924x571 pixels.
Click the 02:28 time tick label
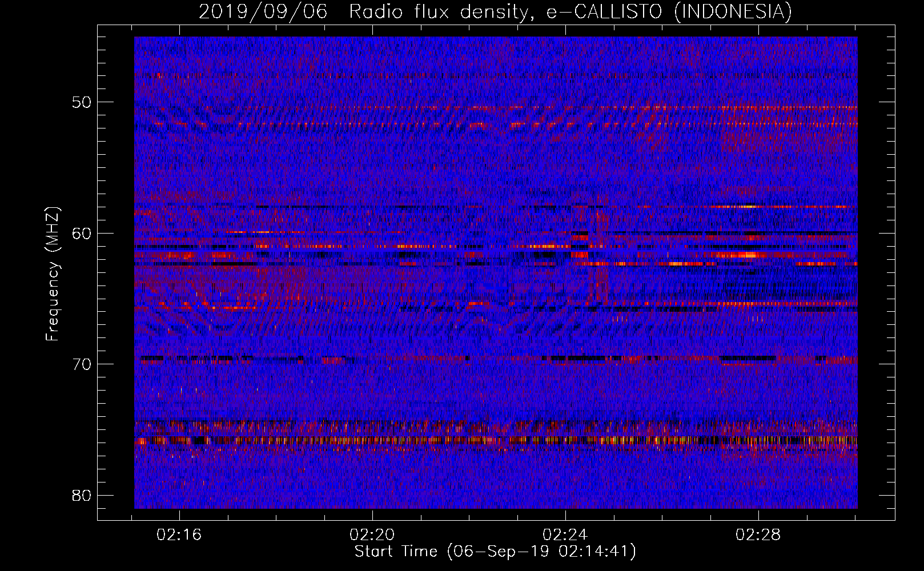(758, 535)
